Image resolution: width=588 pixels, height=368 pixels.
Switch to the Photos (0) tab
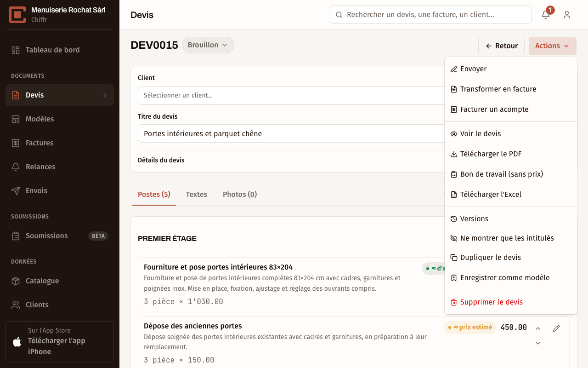pyautogui.click(x=240, y=195)
